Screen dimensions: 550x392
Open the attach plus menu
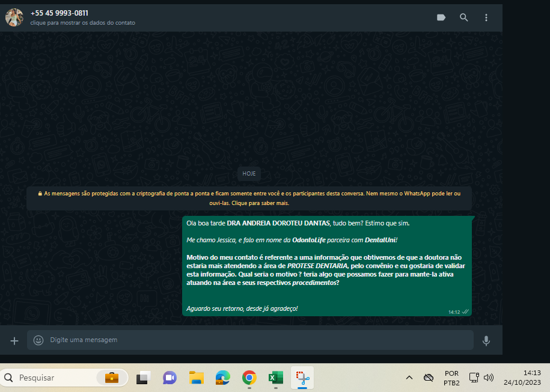tap(14, 340)
